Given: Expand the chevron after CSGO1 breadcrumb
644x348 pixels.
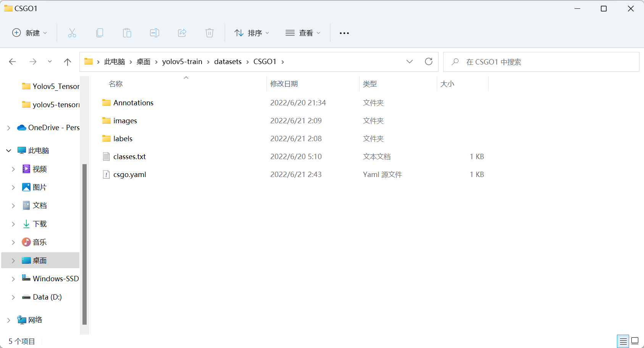Looking at the screenshot, I should (x=283, y=62).
